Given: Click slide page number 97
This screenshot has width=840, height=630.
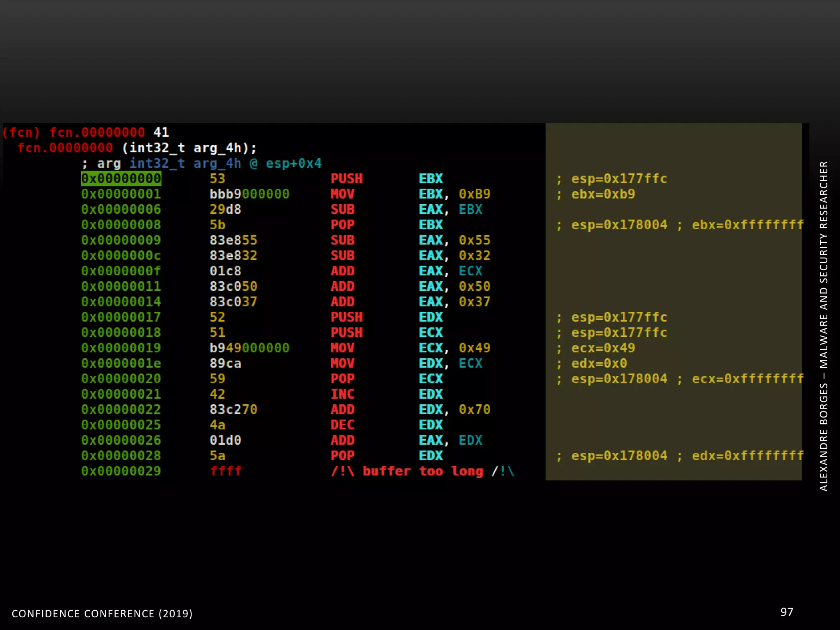Looking at the screenshot, I should pyautogui.click(x=786, y=612).
